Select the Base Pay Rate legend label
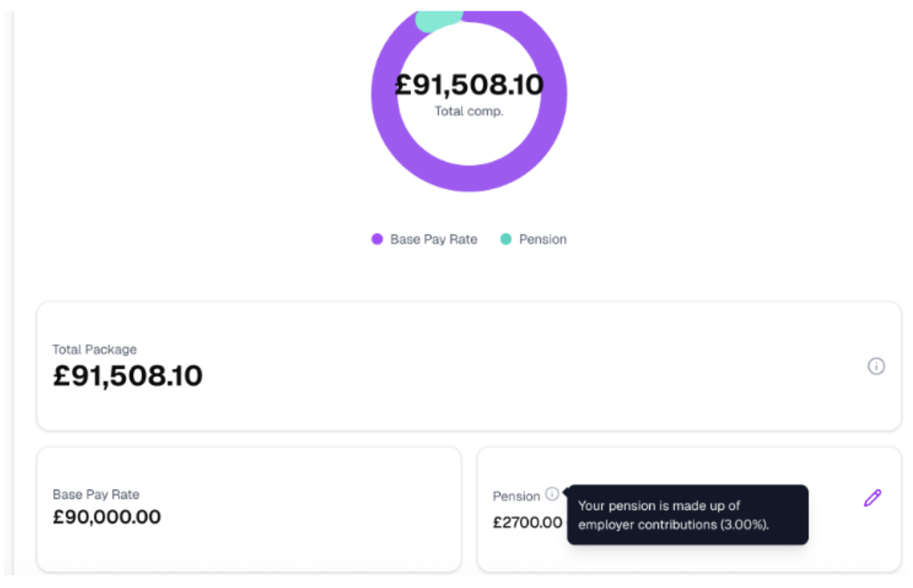 [x=433, y=240]
